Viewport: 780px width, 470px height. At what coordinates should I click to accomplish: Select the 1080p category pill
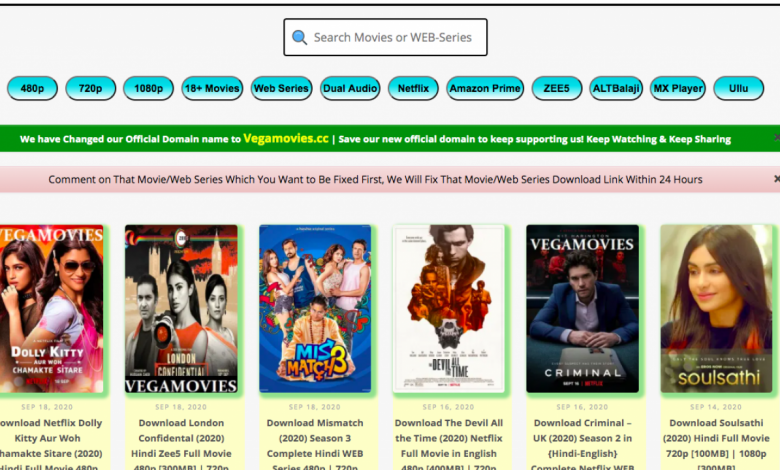[x=149, y=89]
